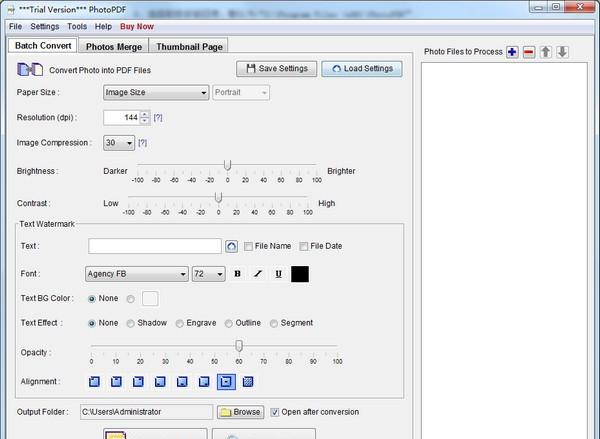The width and height of the screenshot is (600, 439).
Task: Enable the File Date checkbox
Action: [304, 246]
